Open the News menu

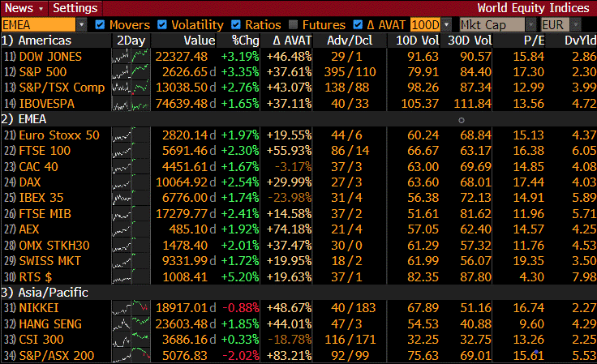24,8
